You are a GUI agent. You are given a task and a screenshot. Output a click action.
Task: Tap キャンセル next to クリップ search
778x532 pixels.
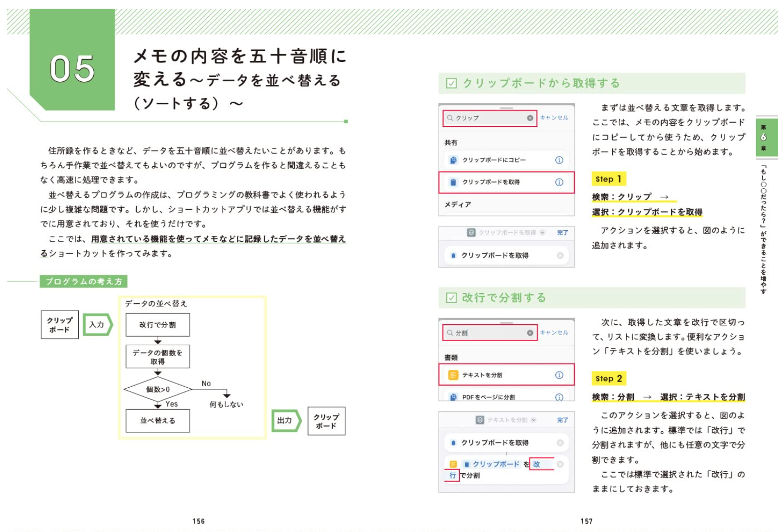554,118
